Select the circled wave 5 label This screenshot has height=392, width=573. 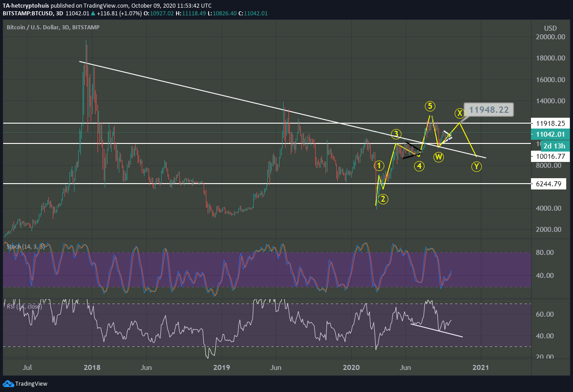click(430, 106)
